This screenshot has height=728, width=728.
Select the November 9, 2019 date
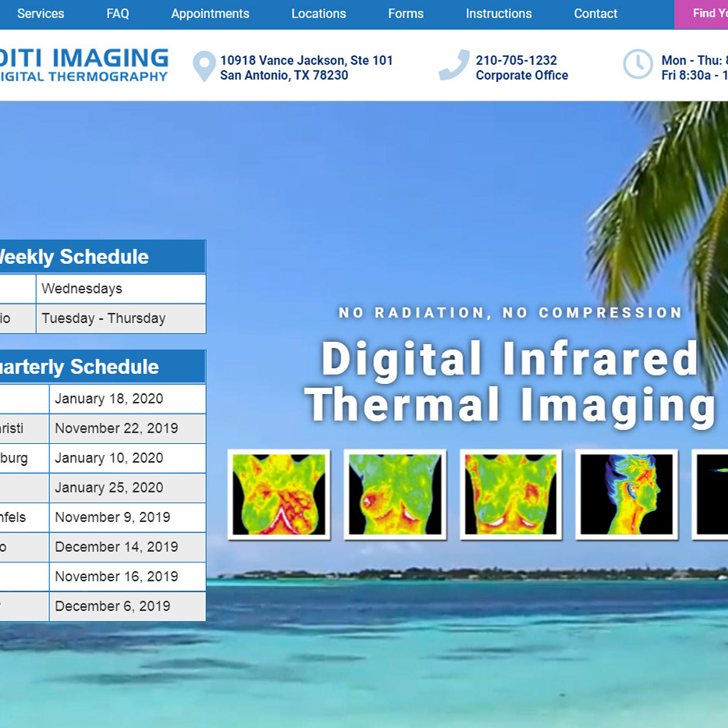(128, 517)
